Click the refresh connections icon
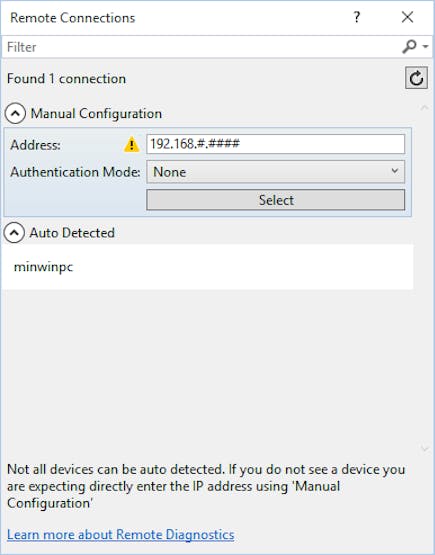 [416, 78]
